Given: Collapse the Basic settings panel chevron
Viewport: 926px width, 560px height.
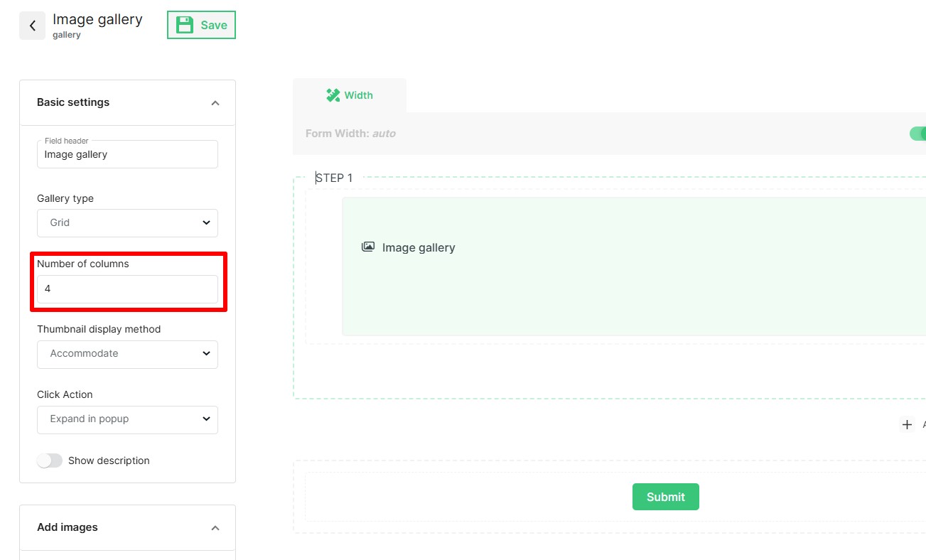Looking at the screenshot, I should (x=215, y=103).
